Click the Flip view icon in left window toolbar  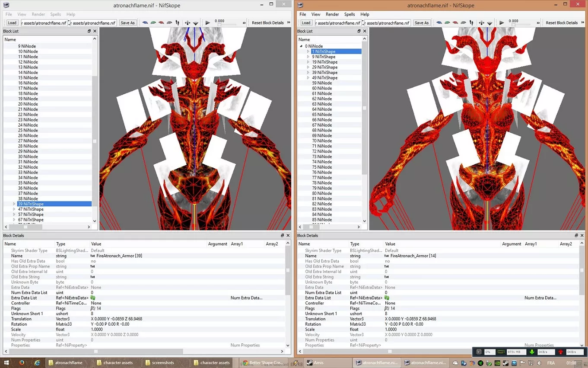188,22
